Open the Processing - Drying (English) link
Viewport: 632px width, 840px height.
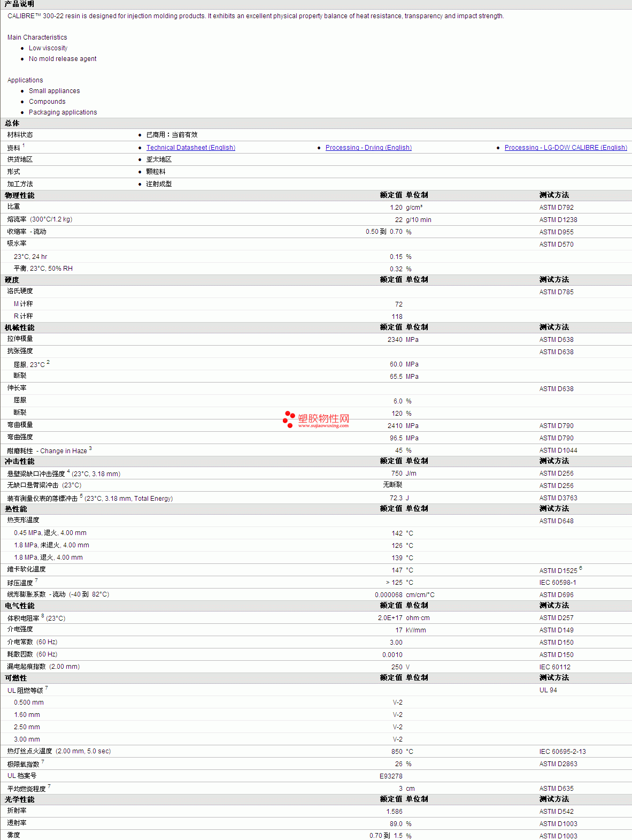368,148
